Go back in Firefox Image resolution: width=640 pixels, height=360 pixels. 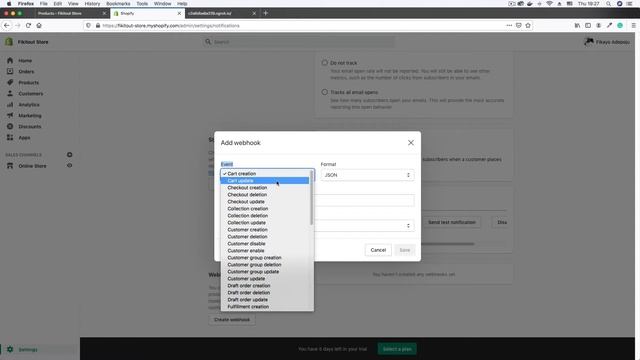tap(7, 25)
